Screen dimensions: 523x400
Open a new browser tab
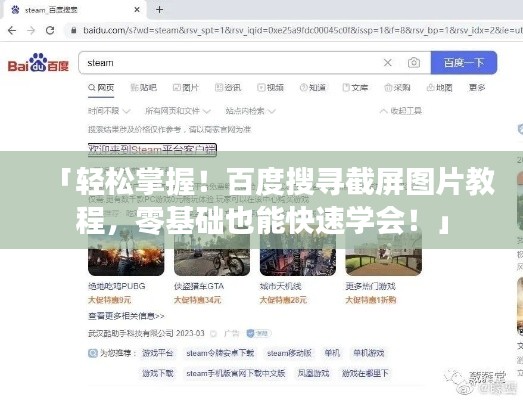click(159, 10)
